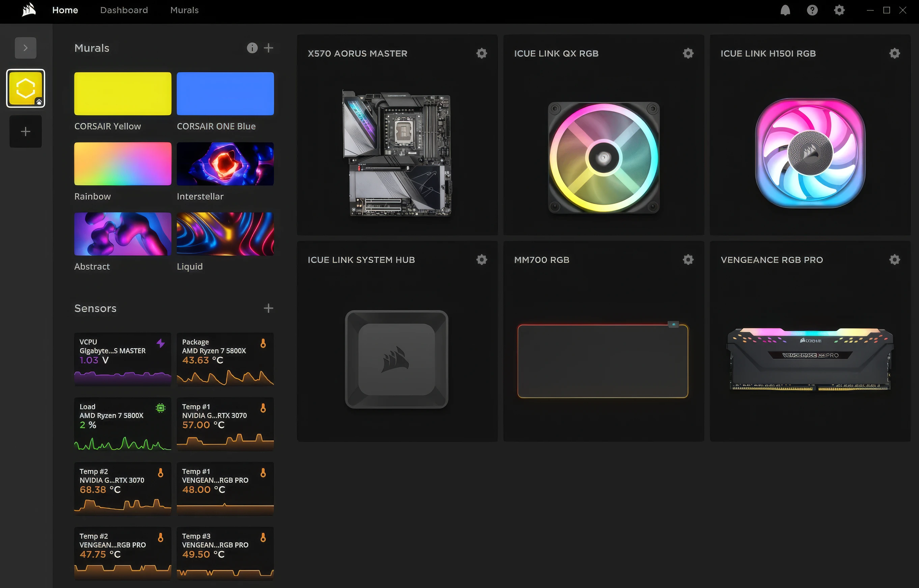Viewport: 919px width, 588px height.
Task: Open X570 AORUS MASTER device settings
Action: point(482,54)
